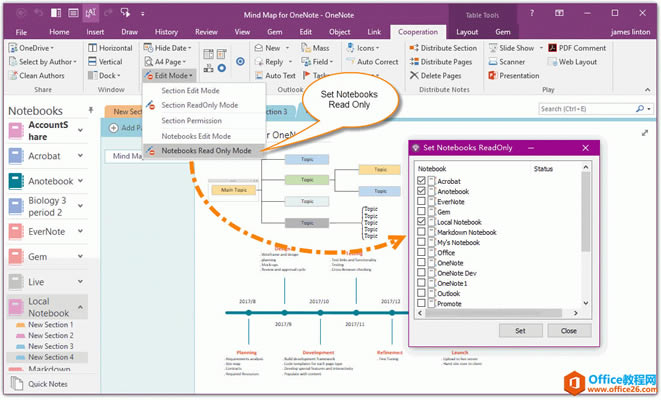Click the Mass mail command
The height and width of the screenshot is (400, 661).
click(315, 48)
